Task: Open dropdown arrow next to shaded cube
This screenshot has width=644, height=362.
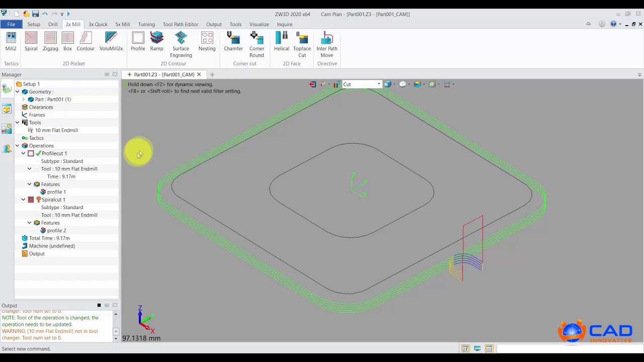Action: tap(394, 84)
